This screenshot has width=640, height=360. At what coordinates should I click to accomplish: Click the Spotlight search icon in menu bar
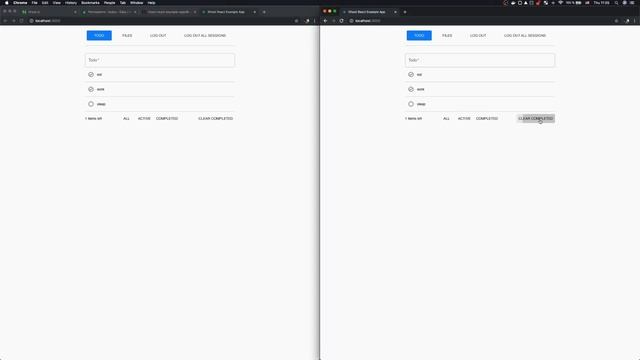coord(616,3)
